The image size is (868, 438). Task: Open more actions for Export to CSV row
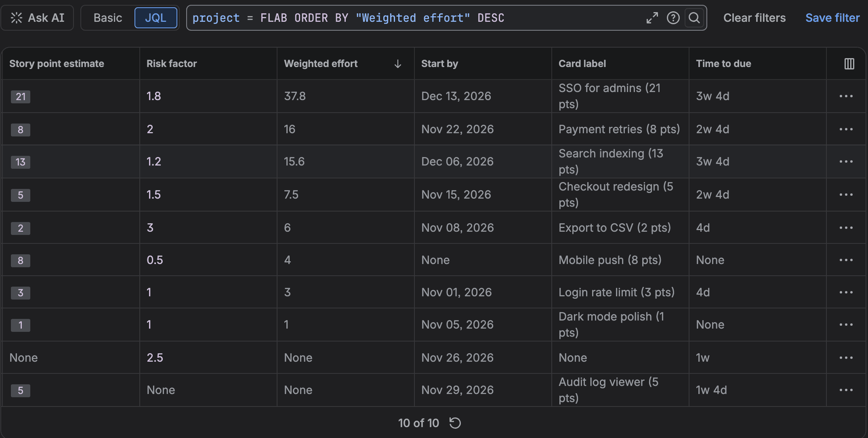pos(846,228)
